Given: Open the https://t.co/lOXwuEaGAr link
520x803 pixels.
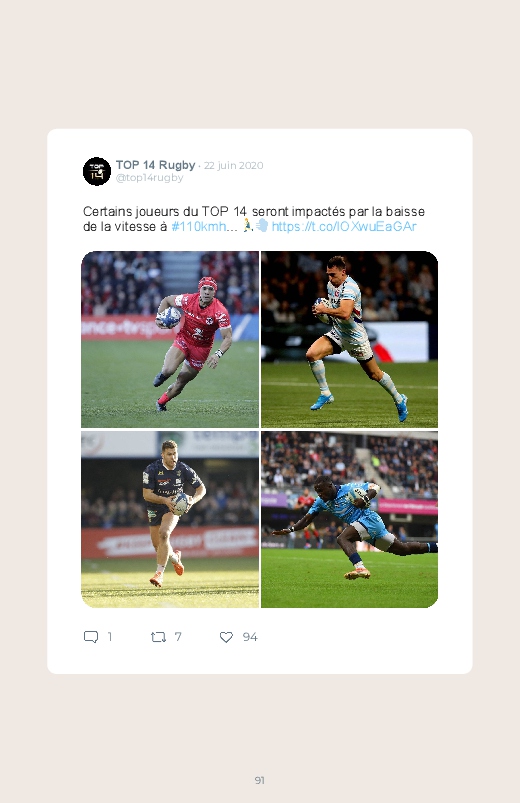Looking at the screenshot, I should (x=344, y=226).
